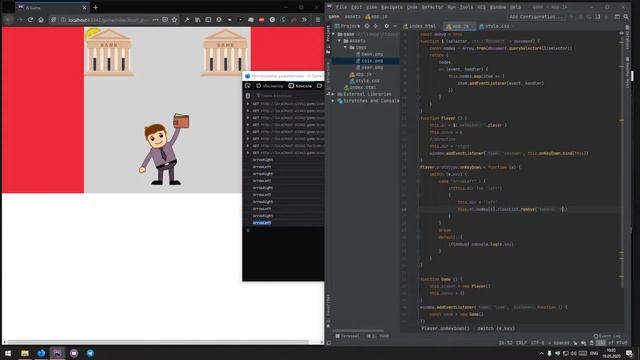640x360 pixels.
Task: Open Navigate menu in WebStorm
Action: pos(391,7)
